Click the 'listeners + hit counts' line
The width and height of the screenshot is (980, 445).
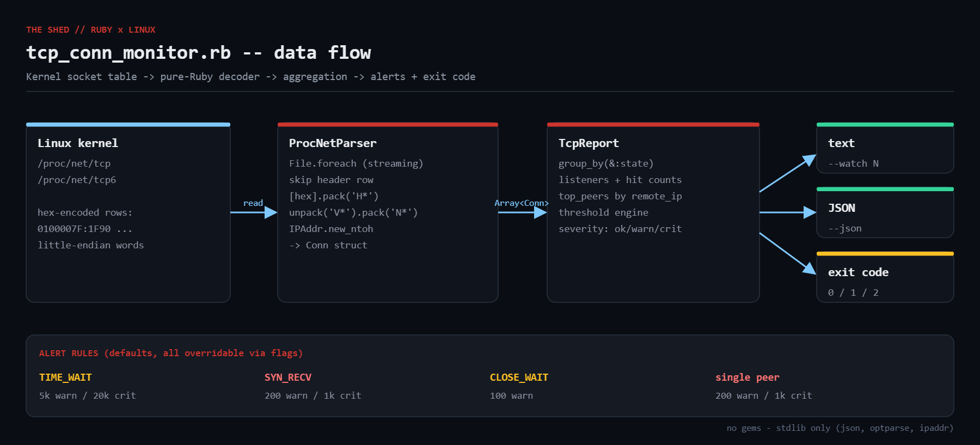(620, 180)
